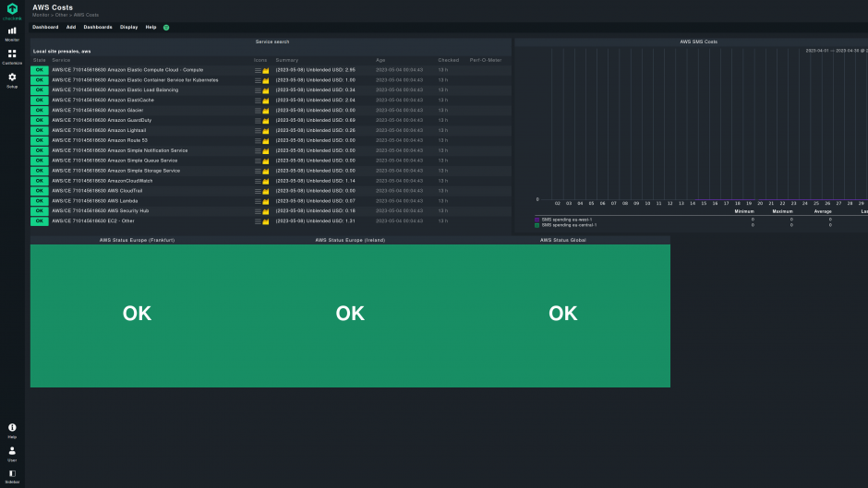
Task: Open action menu for AWS Lambda row
Action: (259, 201)
